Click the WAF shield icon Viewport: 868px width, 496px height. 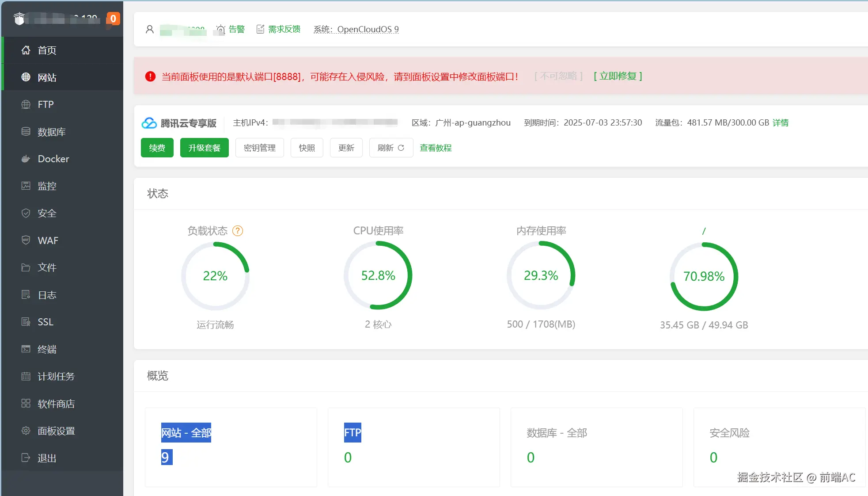tap(26, 240)
